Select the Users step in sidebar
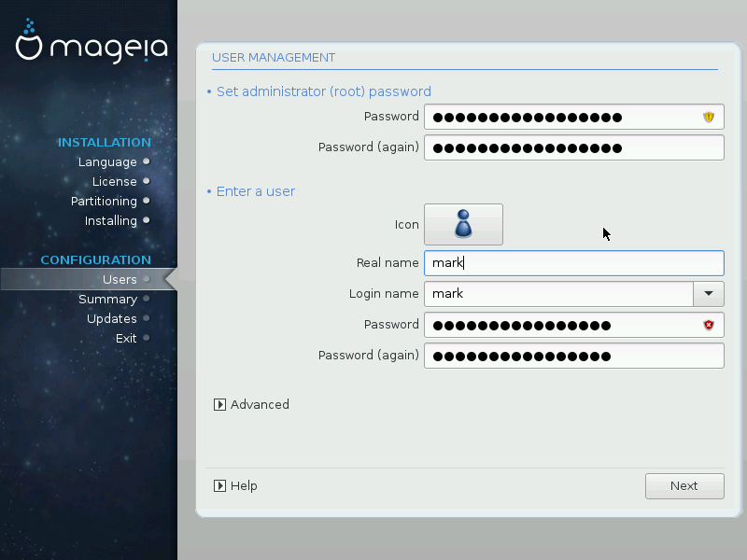 [120, 279]
